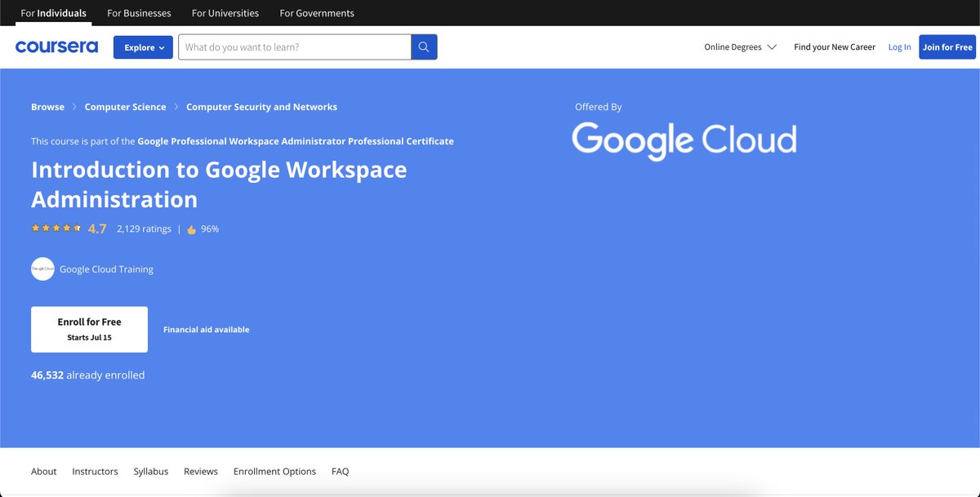Click Enroll for Free button
This screenshot has height=497, width=980.
click(89, 329)
